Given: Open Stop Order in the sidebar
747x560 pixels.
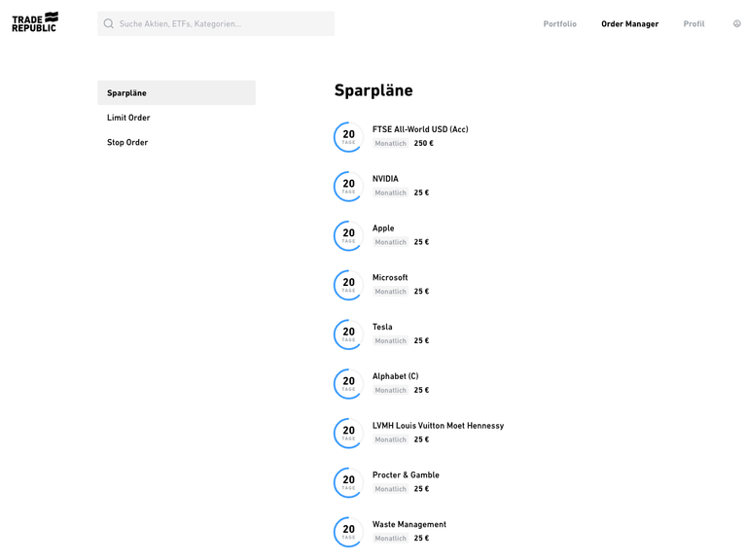Looking at the screenshot, I should (x=127, y=142).
